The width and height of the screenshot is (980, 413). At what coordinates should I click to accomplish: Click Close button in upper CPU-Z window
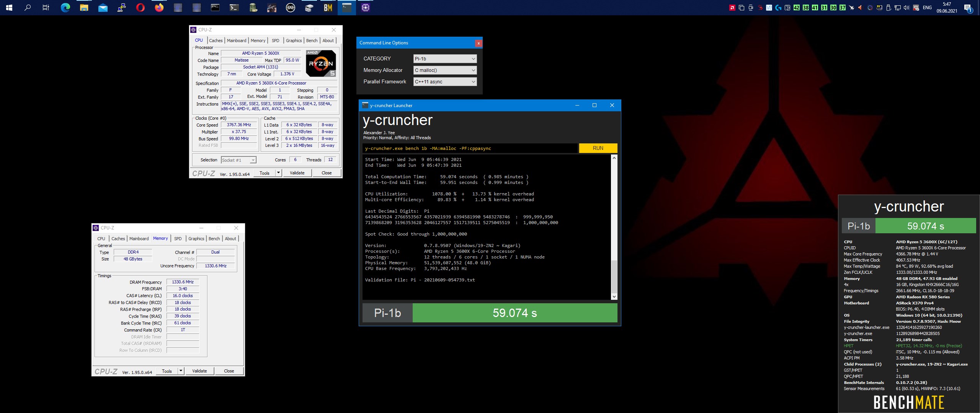pos(327,173)
